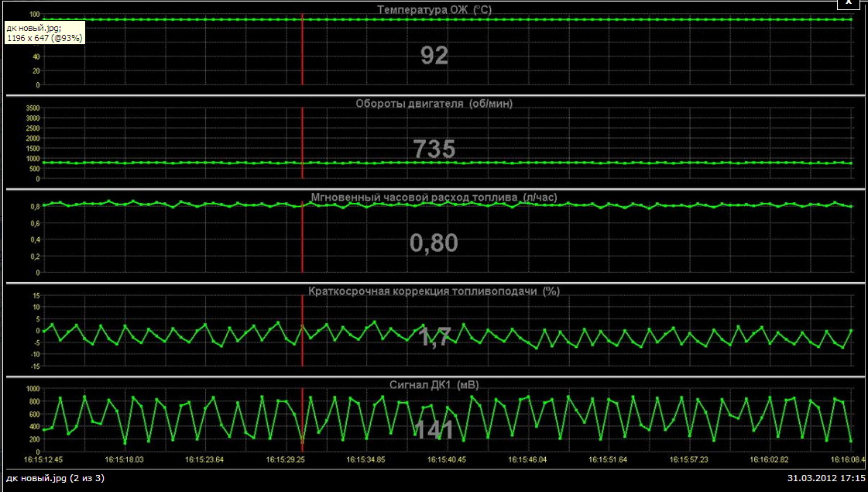Click the Сигнал ДК1 (мВ) chart title
This screenshot has height=492, width=868.
click(434, 384)
